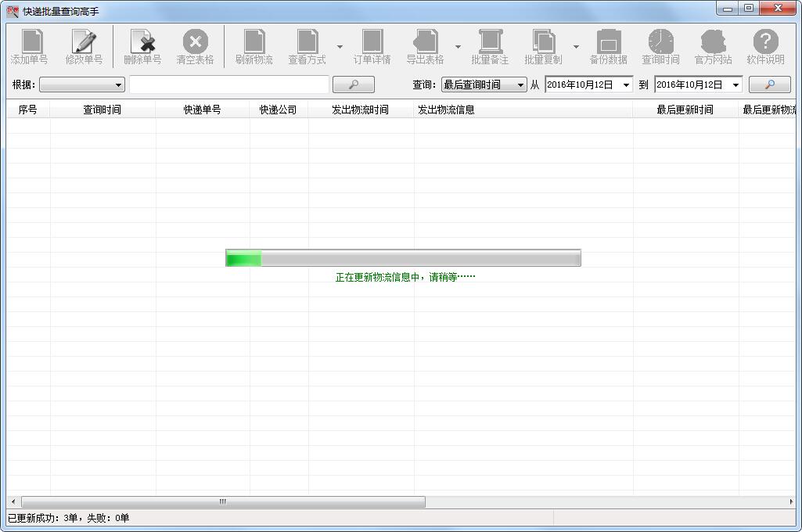Click the 查询时间 clock icon
The width and height of the screenshot is (802, 532).
(x=661, y=41)
